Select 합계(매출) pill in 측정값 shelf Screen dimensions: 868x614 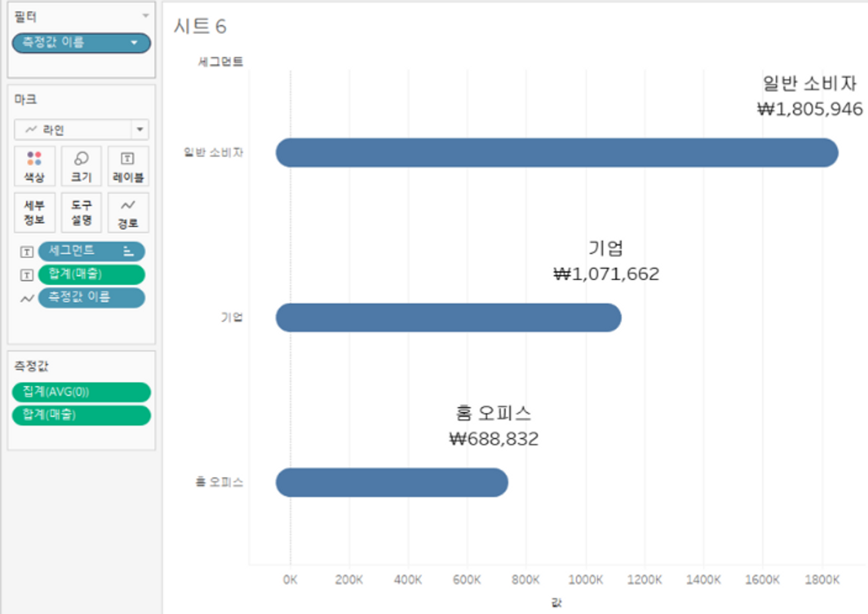tap(81, 415)
